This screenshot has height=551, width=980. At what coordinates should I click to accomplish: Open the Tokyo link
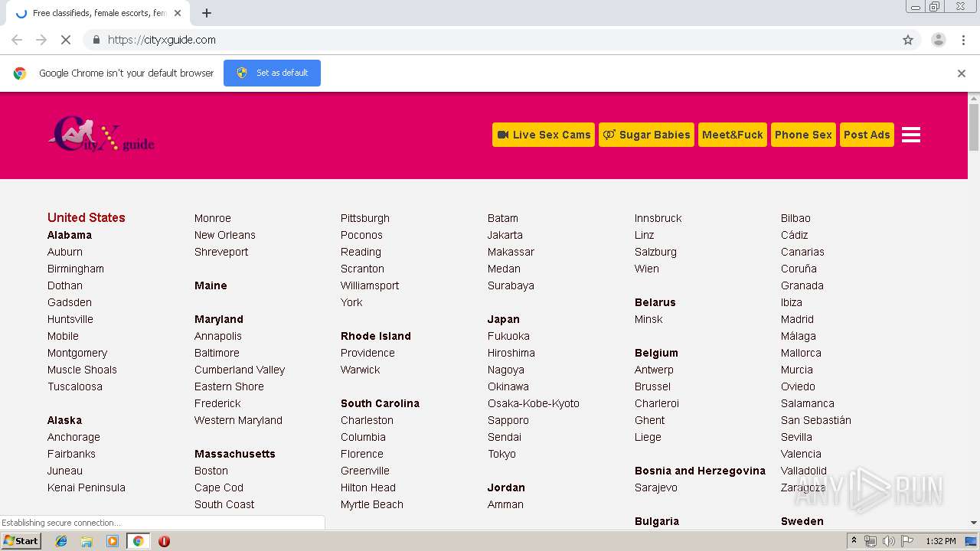click(501, 454)
